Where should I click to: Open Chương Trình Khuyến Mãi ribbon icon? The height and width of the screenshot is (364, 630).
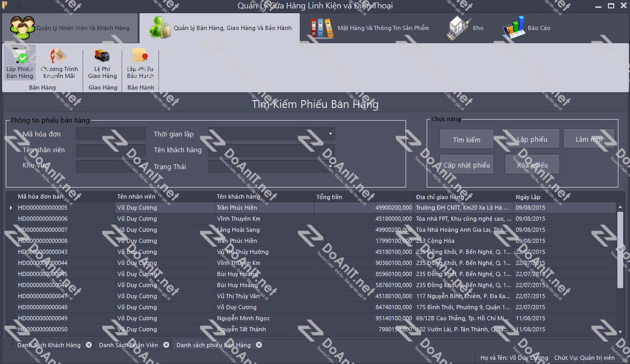(x=58, y=56)
